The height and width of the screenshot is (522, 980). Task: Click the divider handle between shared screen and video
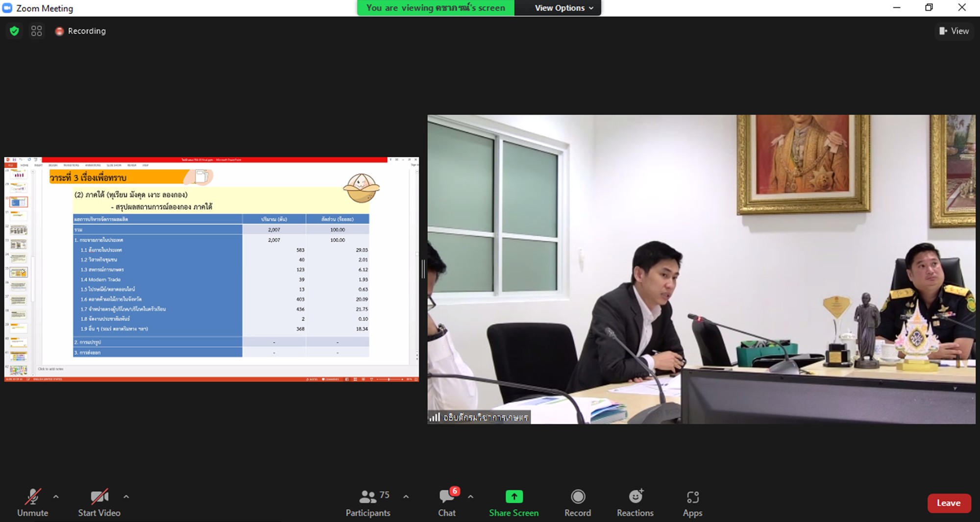coord(423,269)
